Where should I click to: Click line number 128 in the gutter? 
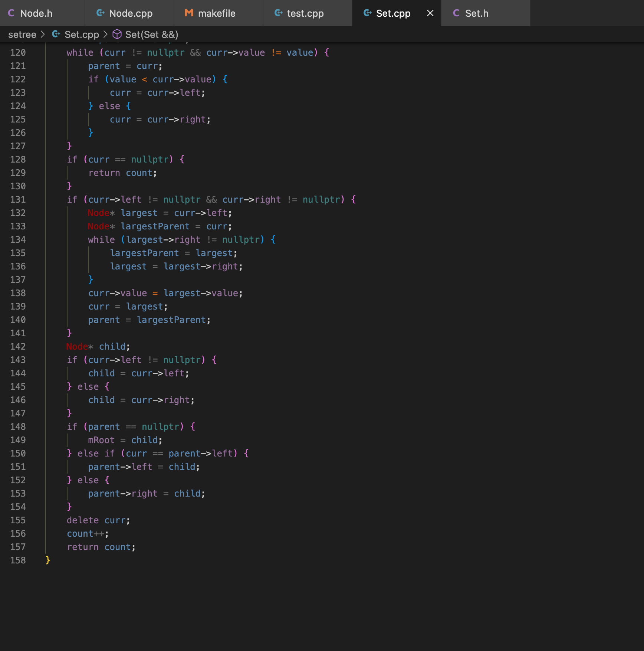click(18, 159)
